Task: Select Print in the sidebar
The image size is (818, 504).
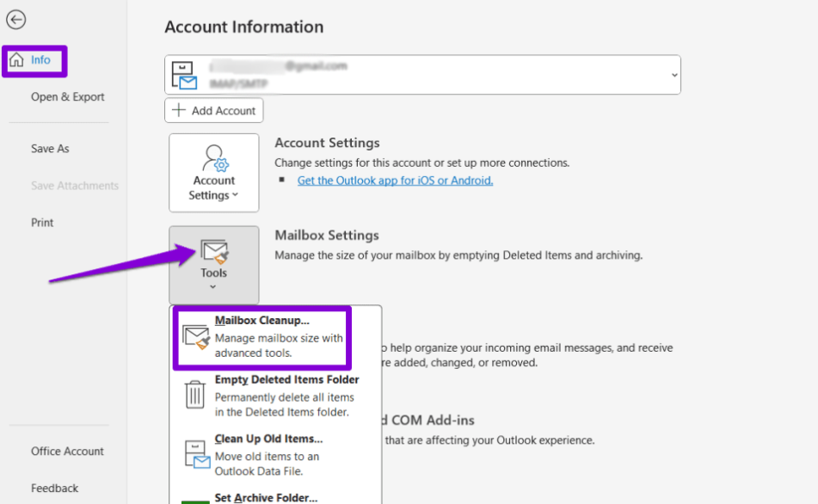Action: [x=42, y=223]
